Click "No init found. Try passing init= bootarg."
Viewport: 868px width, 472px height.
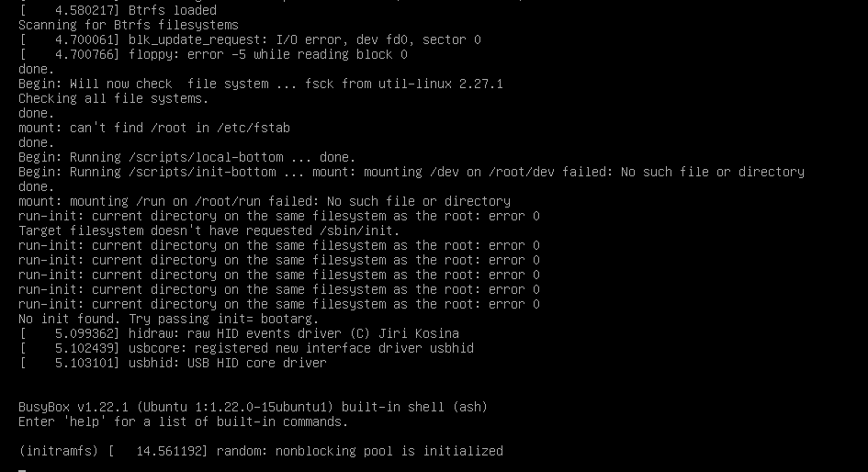coord(168,319)
